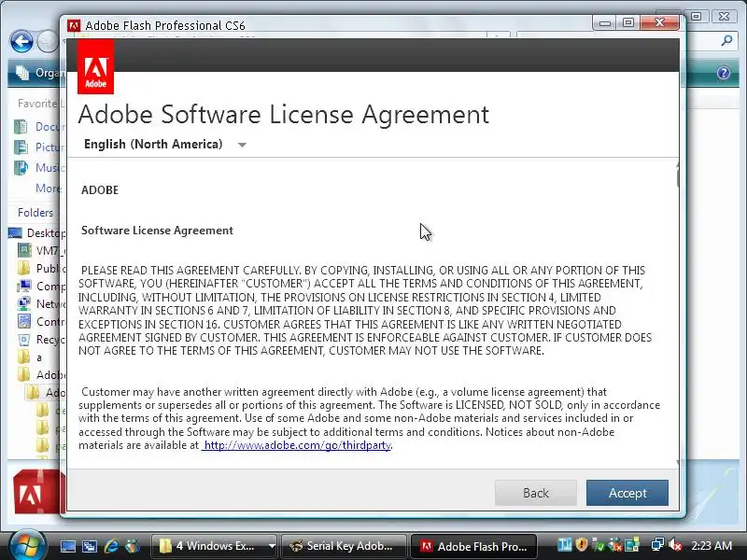The image size is (747, 560).
Task: Click the Explorer help question-mark icon
Action: point(723,73)
